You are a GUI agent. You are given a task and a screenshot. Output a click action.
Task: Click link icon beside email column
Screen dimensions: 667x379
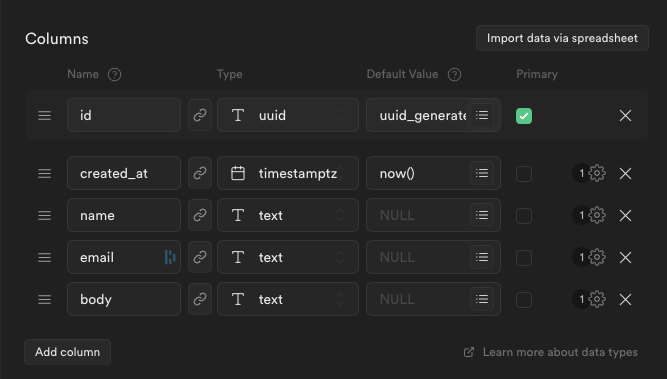200,257
